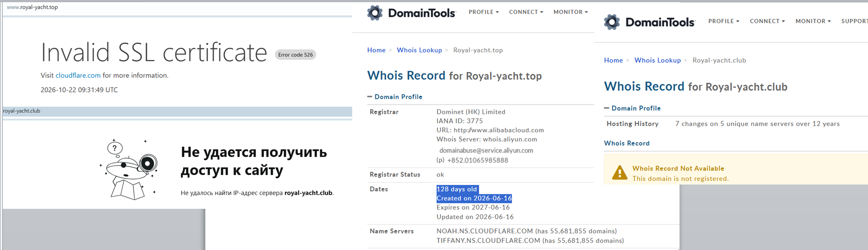Image resolution: width=868 pixels, height=250 pixels.
Task: Collapse Domain Profile section for Royal-yacht.top
Action: coord(395,97)
